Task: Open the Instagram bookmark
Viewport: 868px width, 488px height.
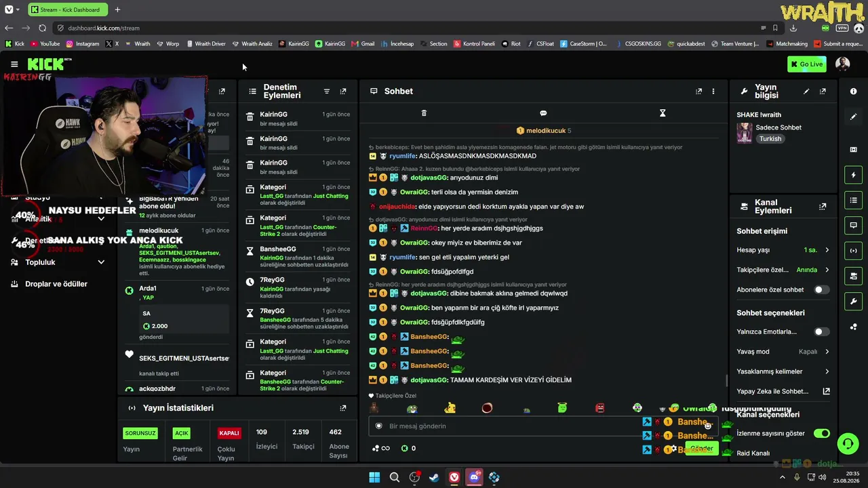Action: coord(82,43)
